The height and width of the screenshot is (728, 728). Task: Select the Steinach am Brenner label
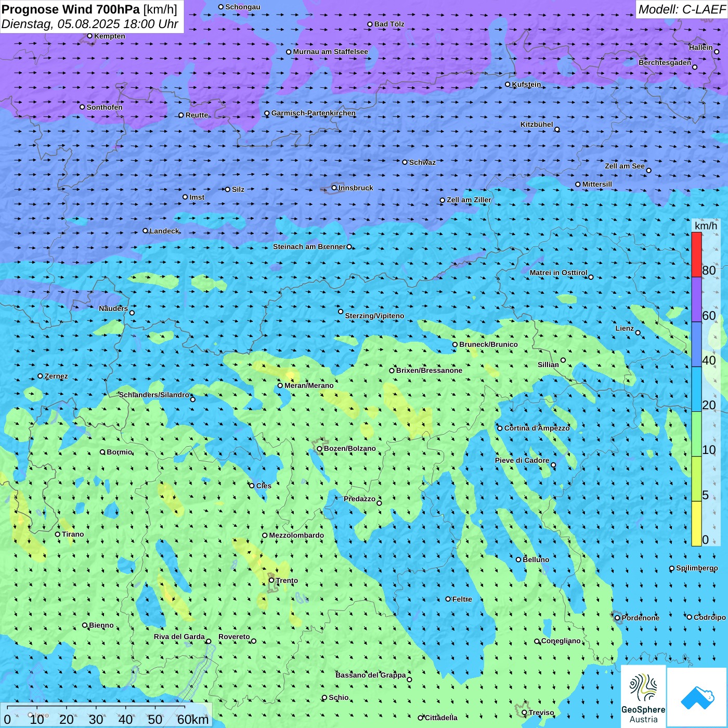[x=309, y=246]
